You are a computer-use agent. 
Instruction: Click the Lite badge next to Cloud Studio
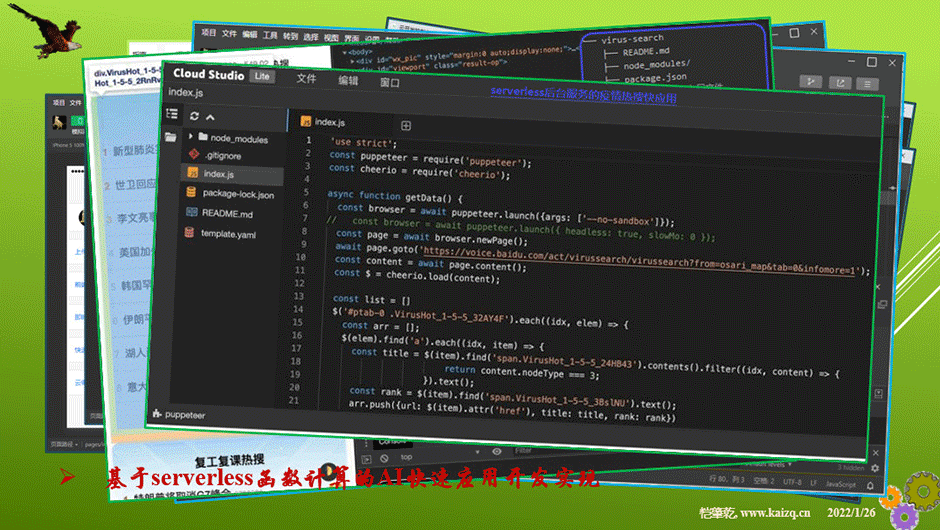262,76
